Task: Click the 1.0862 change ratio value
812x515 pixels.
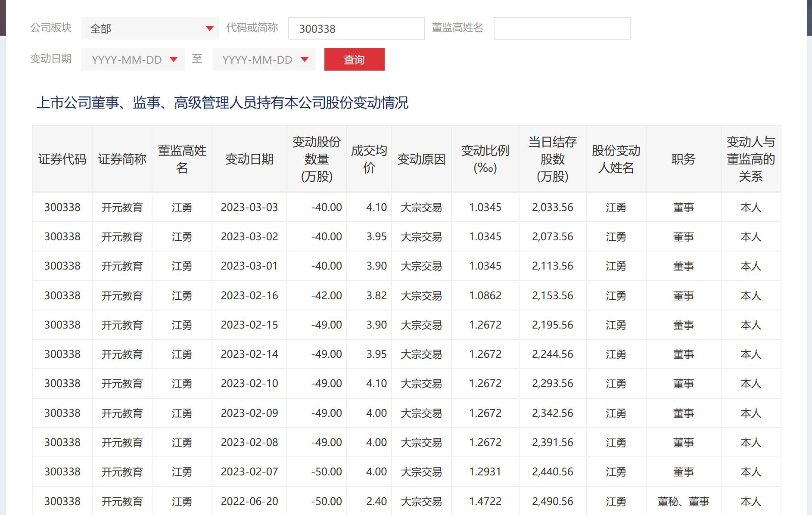Action: pyautogui.click(x=485, y=295)
